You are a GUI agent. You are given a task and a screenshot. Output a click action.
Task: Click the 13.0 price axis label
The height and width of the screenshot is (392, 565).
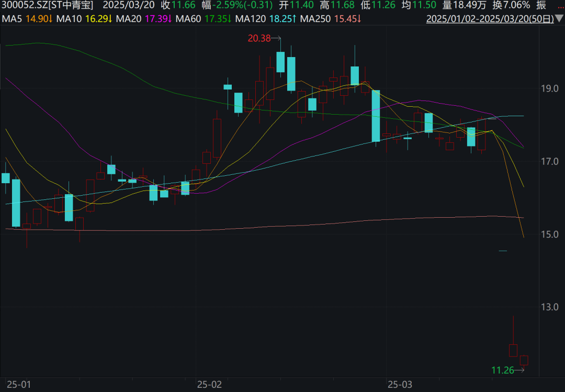pyautogui.click(x=549, y=307)
